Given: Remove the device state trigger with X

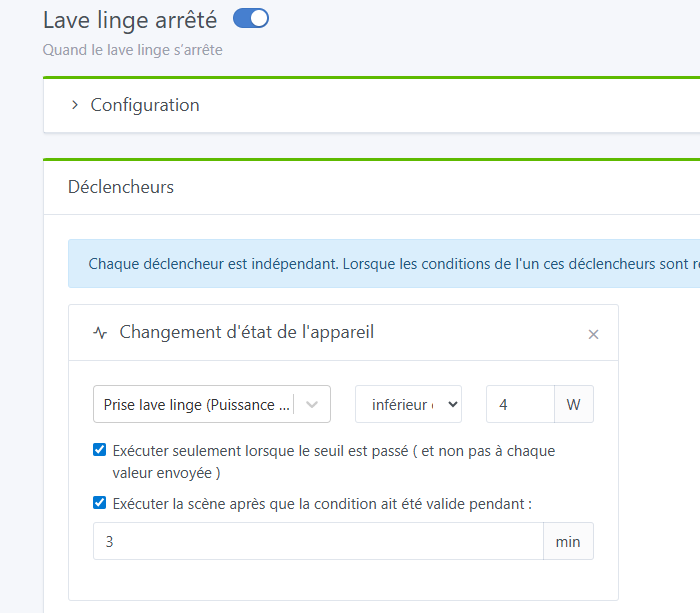Looking at the screenshot, I should [593, 334].
